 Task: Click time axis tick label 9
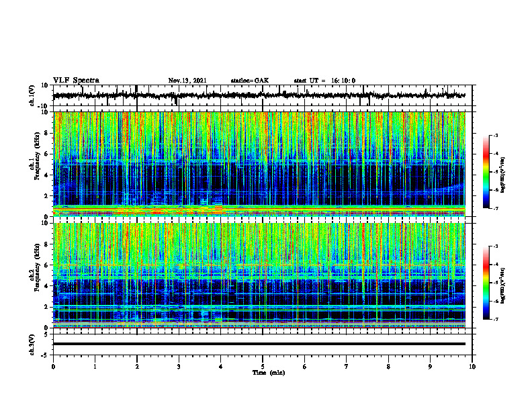[430, 367]
